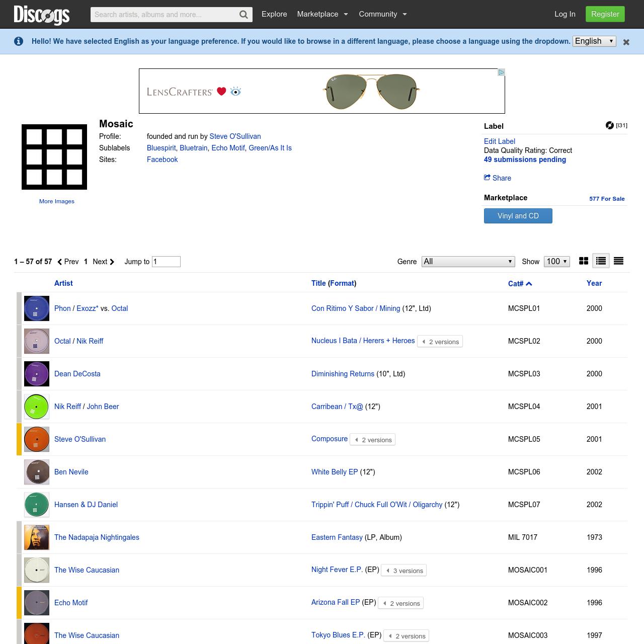Click the Mosaic label logo image

pos(54,157)
